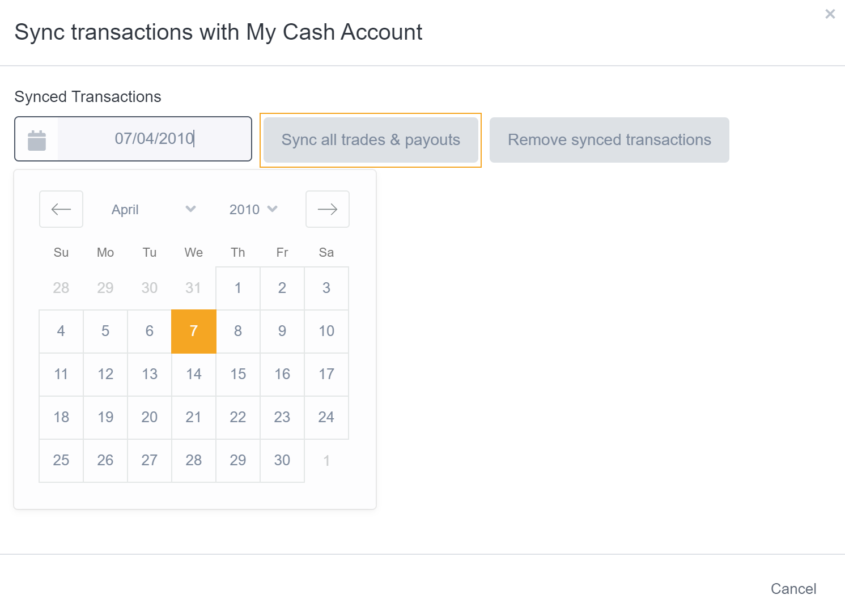
Task: Select April 22 in the calendar grid
Action: [237, 417]
